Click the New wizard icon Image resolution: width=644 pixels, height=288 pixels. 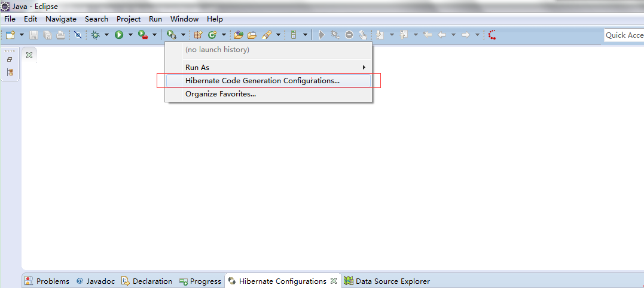[x=10, y=35]
